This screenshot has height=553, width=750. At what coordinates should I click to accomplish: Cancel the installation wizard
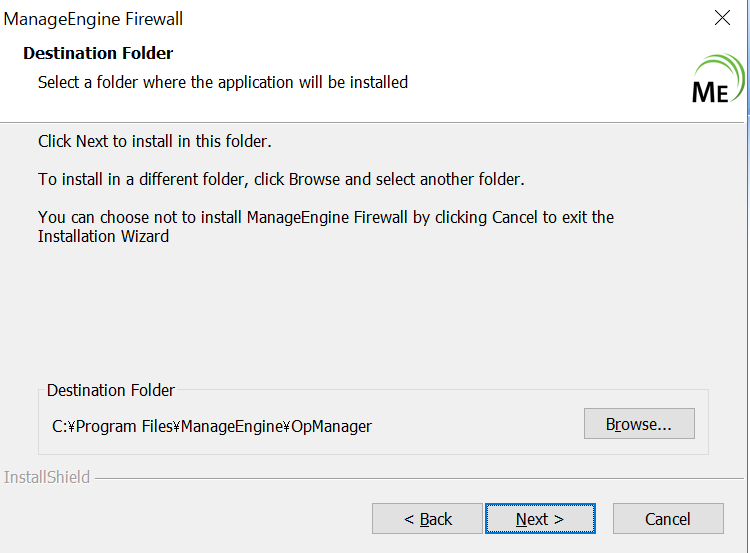point(667,519)
